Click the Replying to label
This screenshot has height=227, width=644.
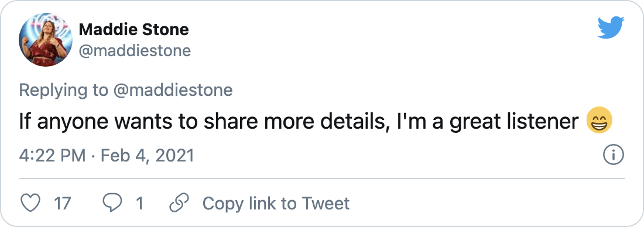click(x=64, y=90)
